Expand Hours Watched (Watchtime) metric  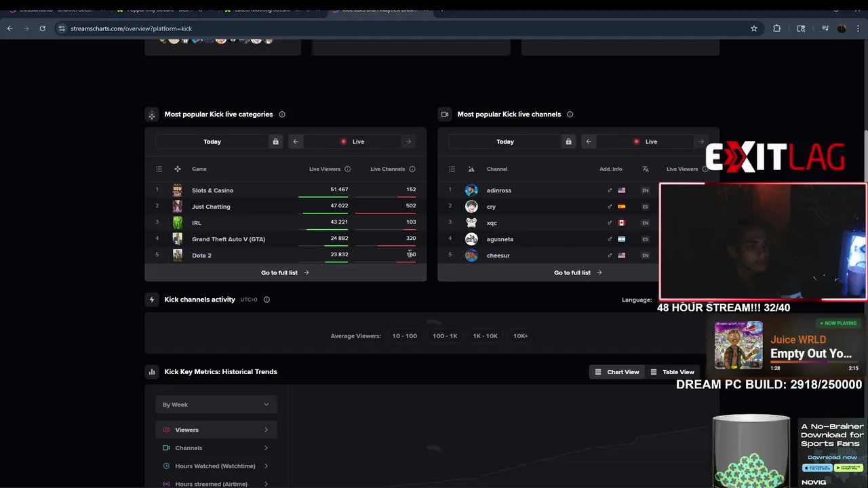coord(216,466)
